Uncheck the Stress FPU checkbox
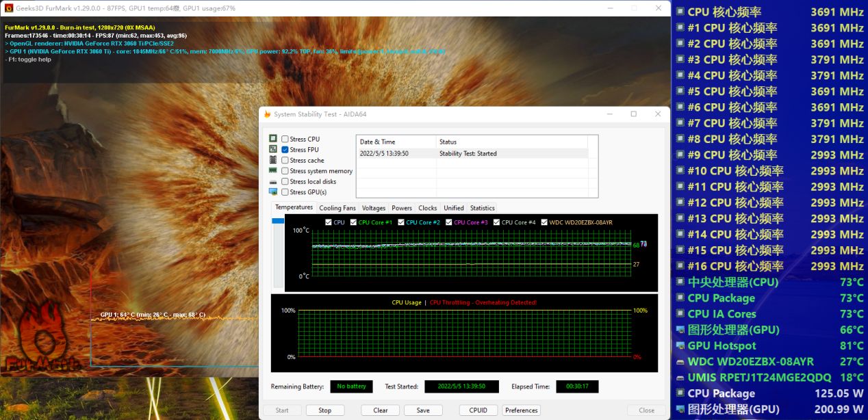The image size is (868, 420). [285, 149]
